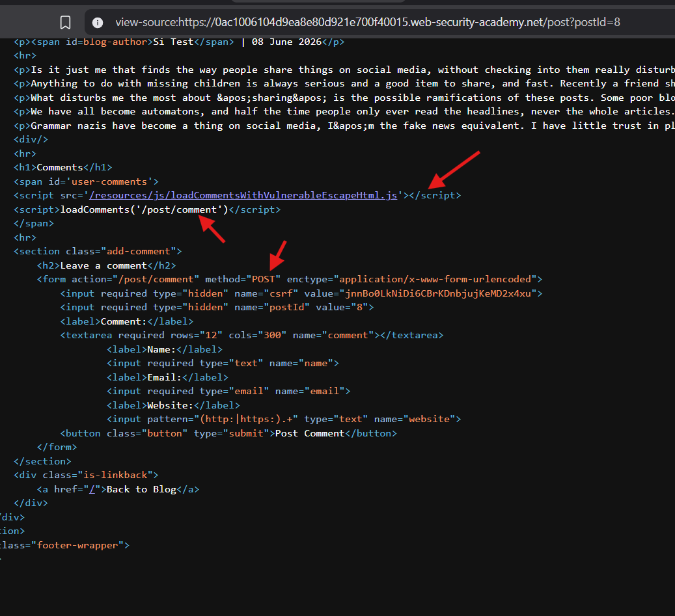Click the input type="email" line
The width and height of the screenshot is (675, 616).
pos(228,391)
